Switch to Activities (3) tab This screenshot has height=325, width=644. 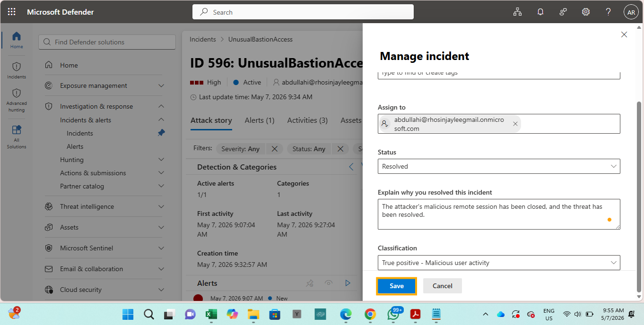click(307, 120)
